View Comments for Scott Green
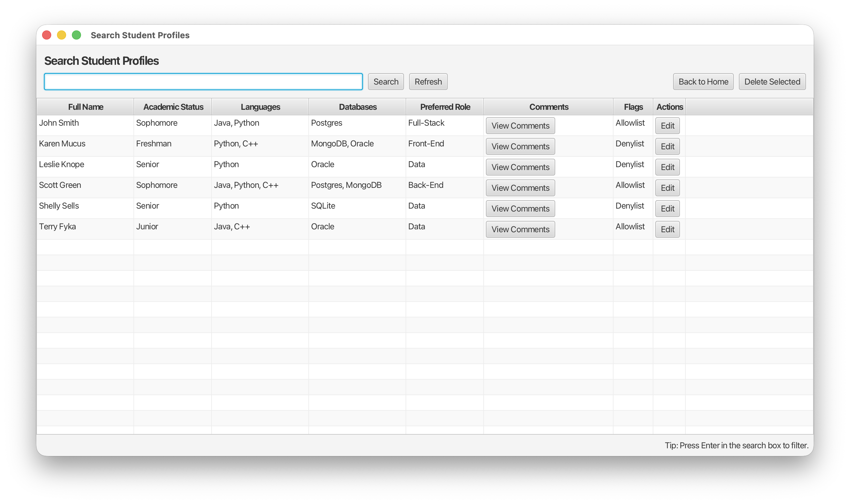 (520, 188)
